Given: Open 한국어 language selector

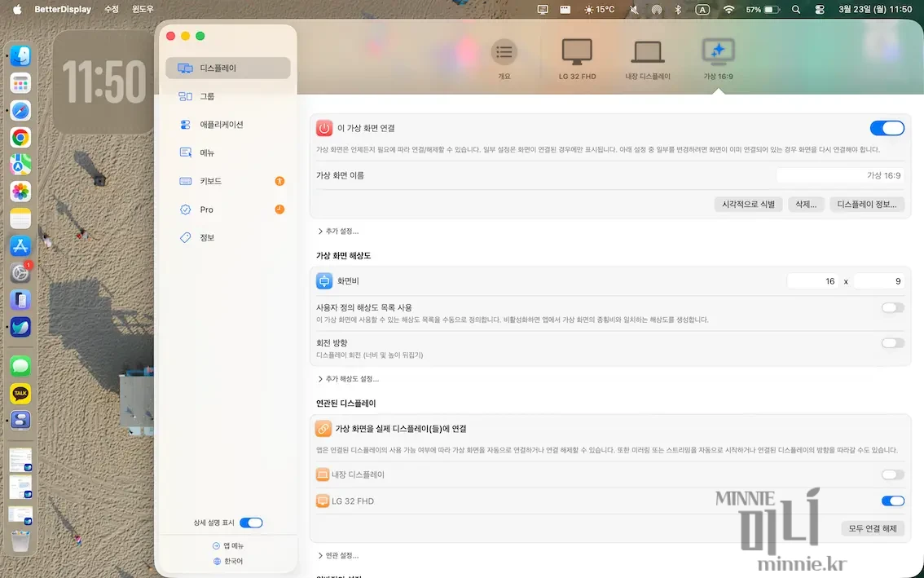Looking at the screenshot, I should [x=228, y=561].
